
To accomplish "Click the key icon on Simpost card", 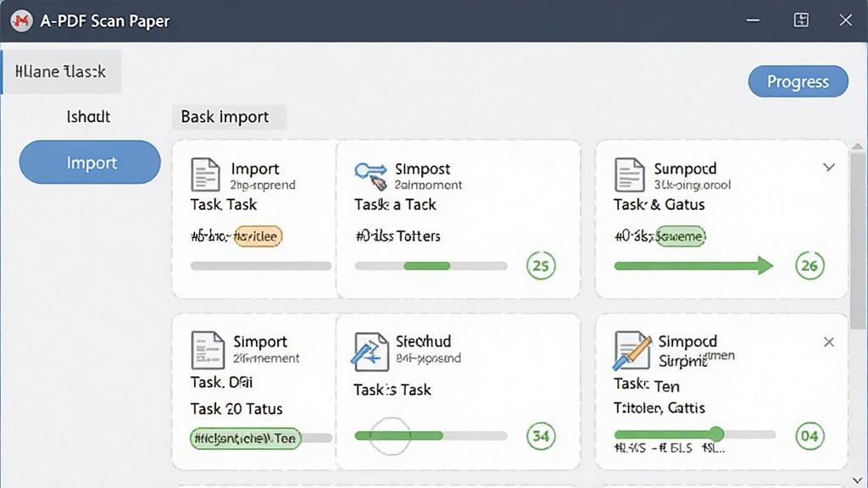I will click(x=371, y=175).
